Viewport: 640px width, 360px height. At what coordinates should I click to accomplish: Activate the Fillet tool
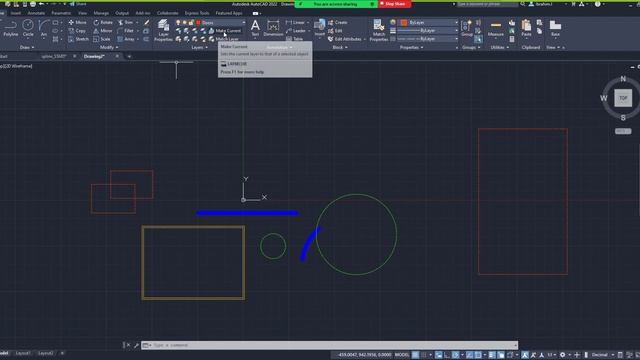126,31
